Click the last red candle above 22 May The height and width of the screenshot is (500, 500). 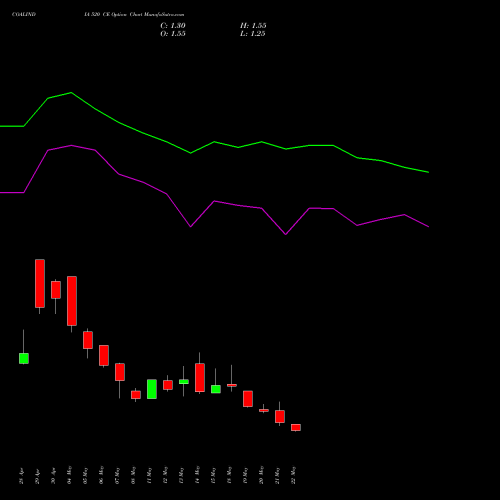pyautogui.click(x=296, y=427)
